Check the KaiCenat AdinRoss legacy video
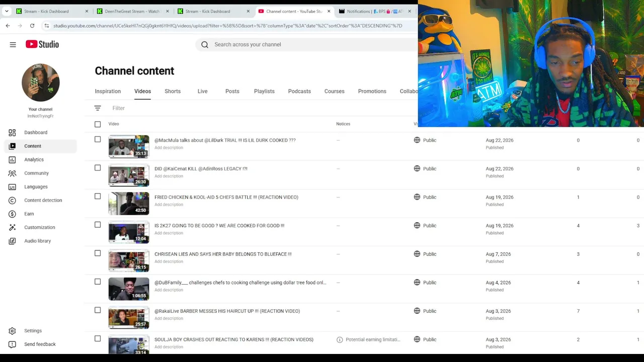This screenshot has height=362, width=644. pyautogui.click(x=98, y=168)
